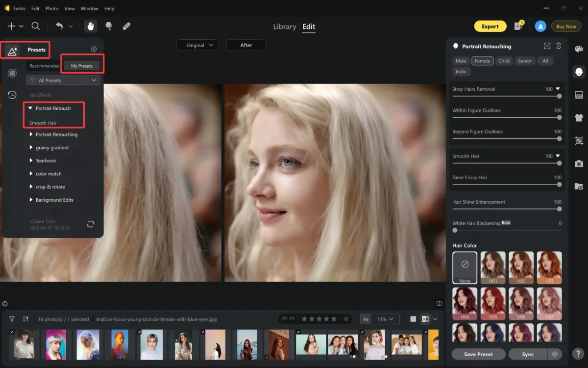Open the File menu labeled Evoto
Screen dimensions: 588x368
tap(20, 8)
